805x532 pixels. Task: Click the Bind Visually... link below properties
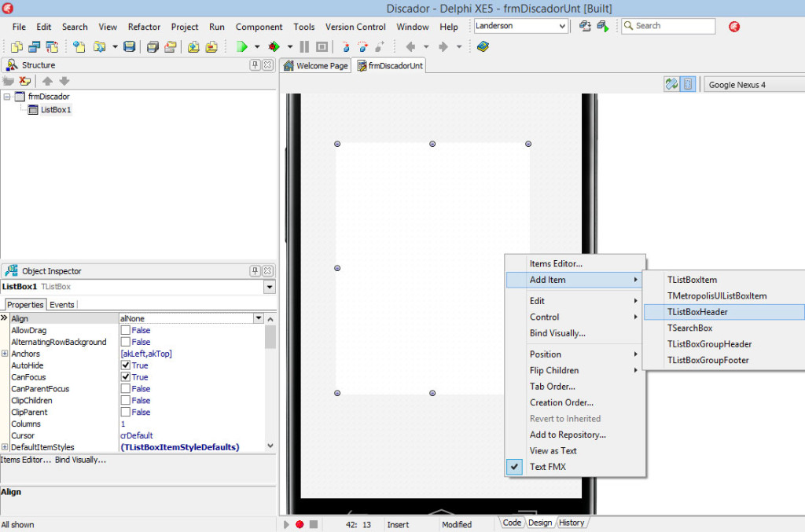pyautogui.click(x=81, y=460)
